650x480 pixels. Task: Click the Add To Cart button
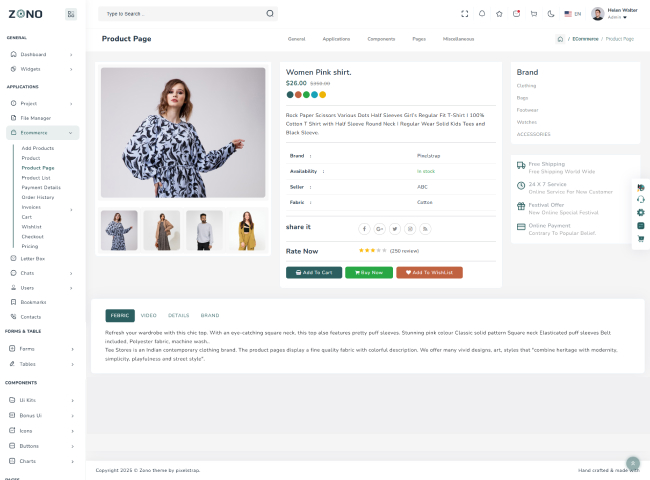click(313, 272)
